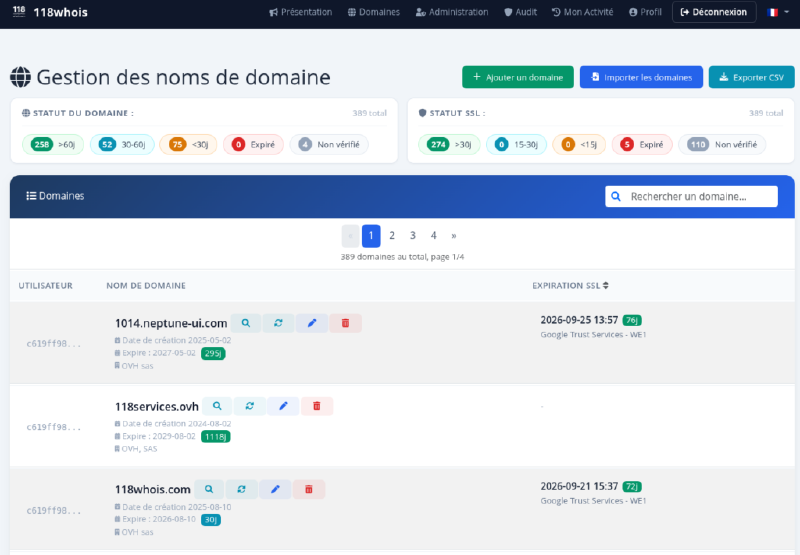Edit the 118whois.com domain
The width and height of the screenshot is (800, 555).
pyautogui.click(x=275, y=489)
